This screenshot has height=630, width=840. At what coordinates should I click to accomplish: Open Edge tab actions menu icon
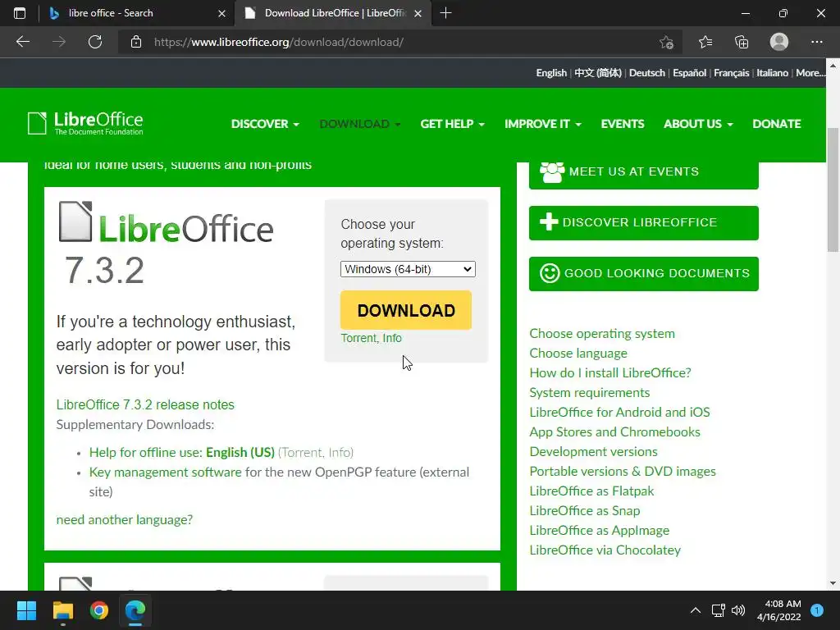click(20, 13)
